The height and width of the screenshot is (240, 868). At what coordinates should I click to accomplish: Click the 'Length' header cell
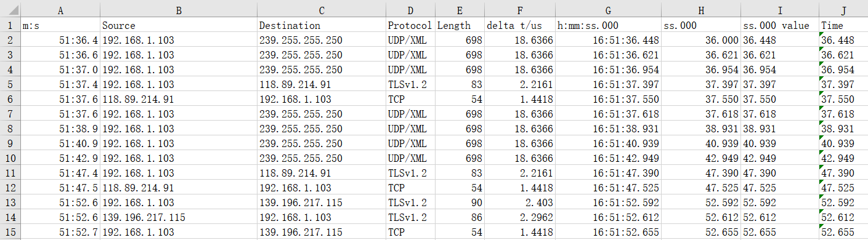pos(460,26)
